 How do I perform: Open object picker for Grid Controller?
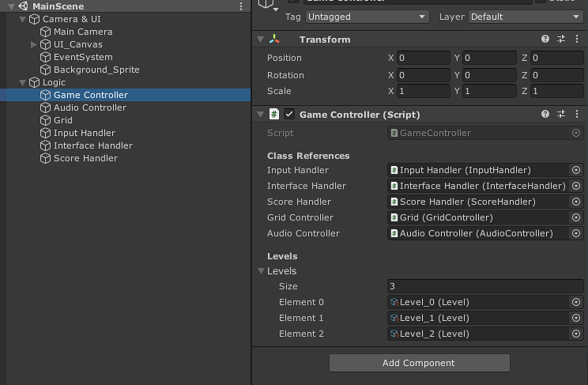pos(576,217)
